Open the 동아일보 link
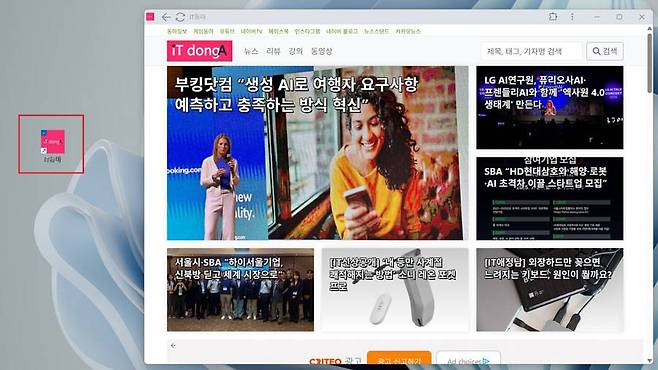The width and height of the screenshot is (658, 370). tap(177, 31)
